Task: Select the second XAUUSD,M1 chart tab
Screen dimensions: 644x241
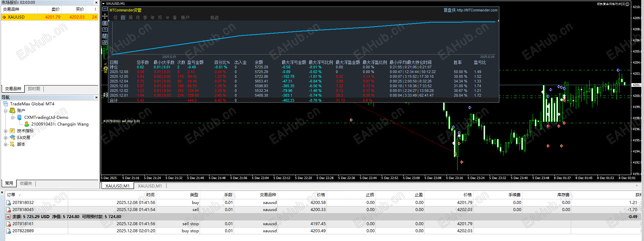Action: [x=150, y=186]
